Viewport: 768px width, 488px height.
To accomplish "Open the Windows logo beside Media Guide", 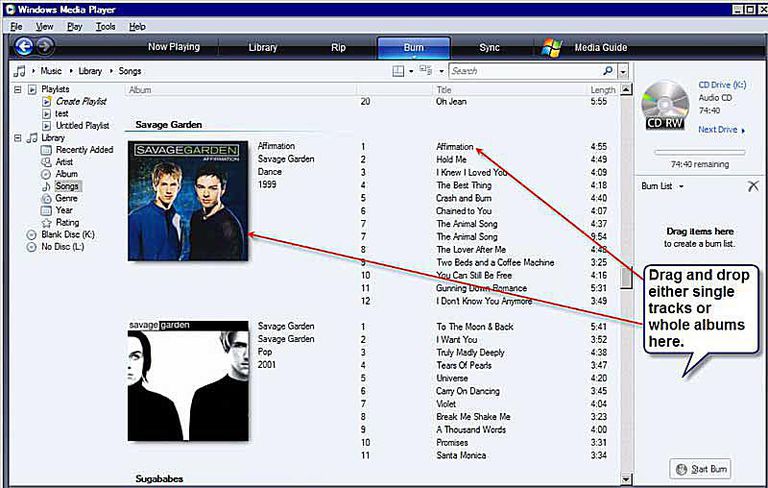I will pos(552,48).
